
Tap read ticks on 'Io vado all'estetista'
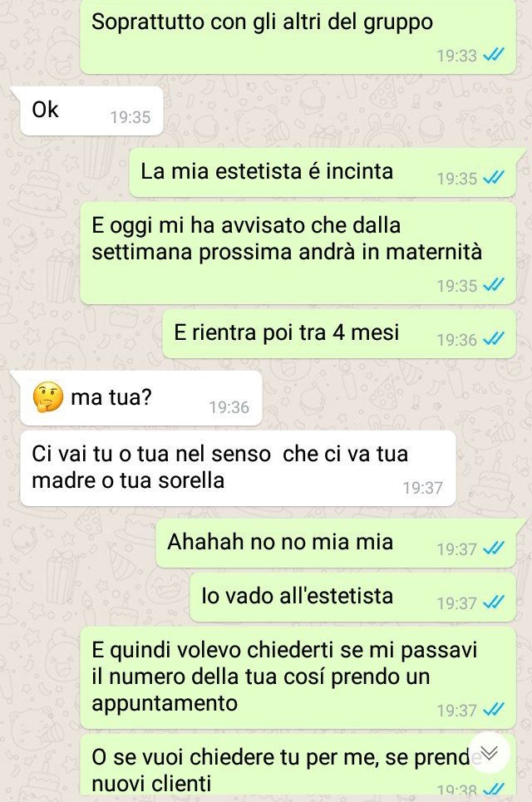coord(494,603)
